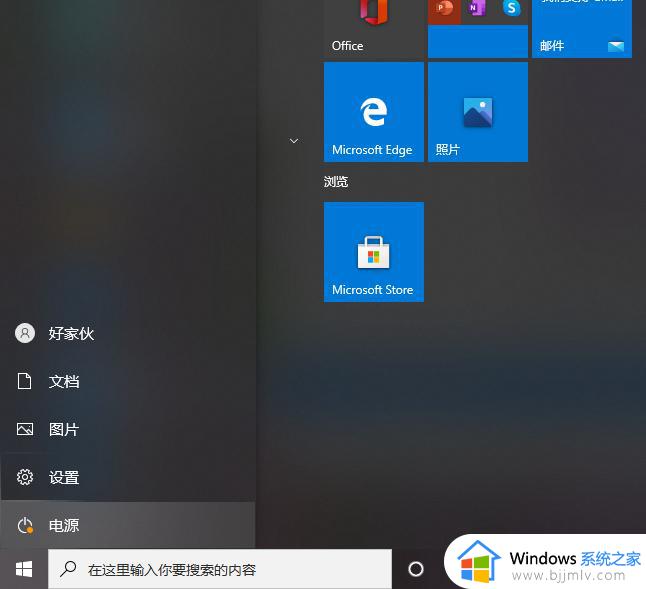Click the 浏览 group heading
Viewport: 646px width, 589px height.
point(336,182)
